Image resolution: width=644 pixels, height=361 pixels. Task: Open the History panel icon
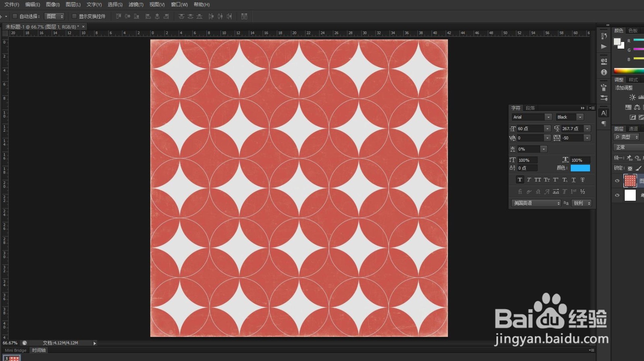click(604, 36)
